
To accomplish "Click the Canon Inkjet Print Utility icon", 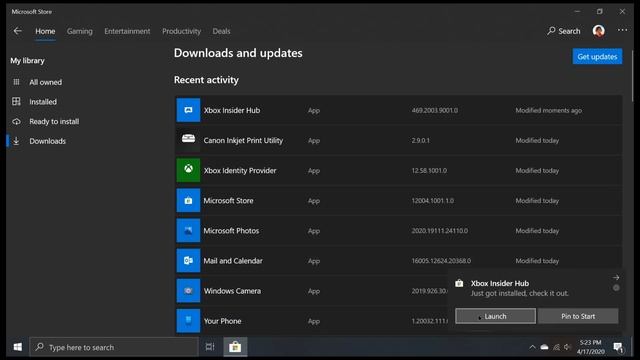I will tap(188, 140).
